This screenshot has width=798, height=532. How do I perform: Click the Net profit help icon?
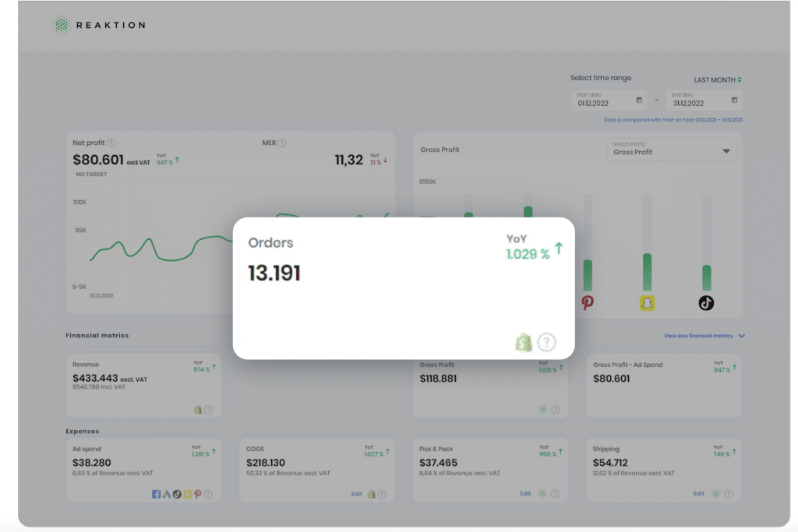[111, 143]
